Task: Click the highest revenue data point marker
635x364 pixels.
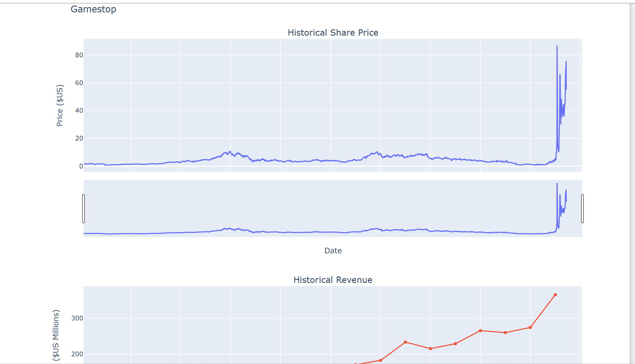Action: click(x=555, y=295)
